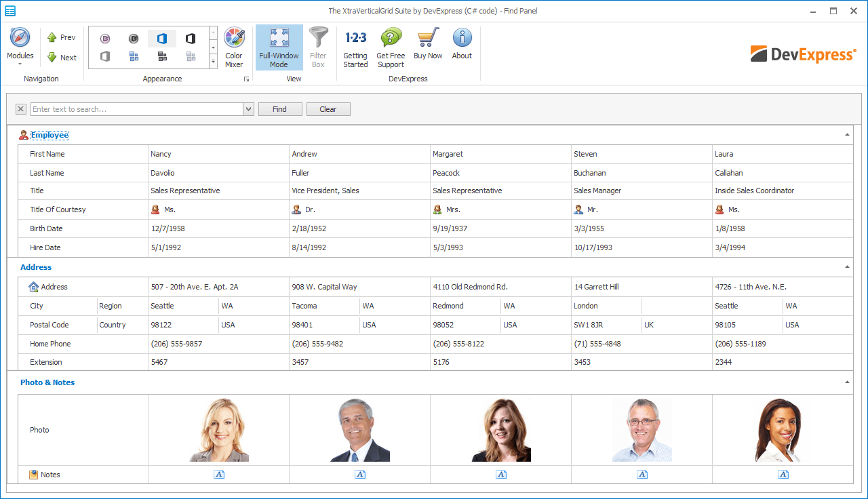Click the 'Dr.' courtesy title cell

click(x=359, y=209)
